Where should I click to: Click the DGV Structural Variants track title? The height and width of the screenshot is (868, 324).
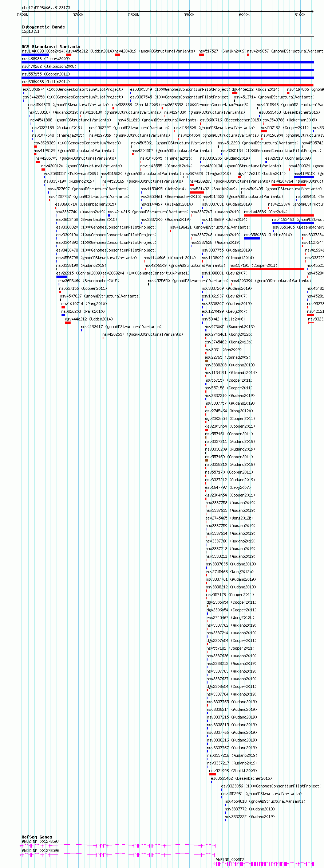pos(51,47)
